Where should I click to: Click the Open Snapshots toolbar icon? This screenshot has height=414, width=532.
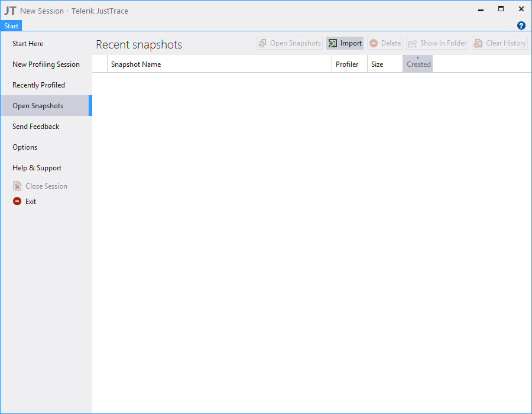pos(262,43)
